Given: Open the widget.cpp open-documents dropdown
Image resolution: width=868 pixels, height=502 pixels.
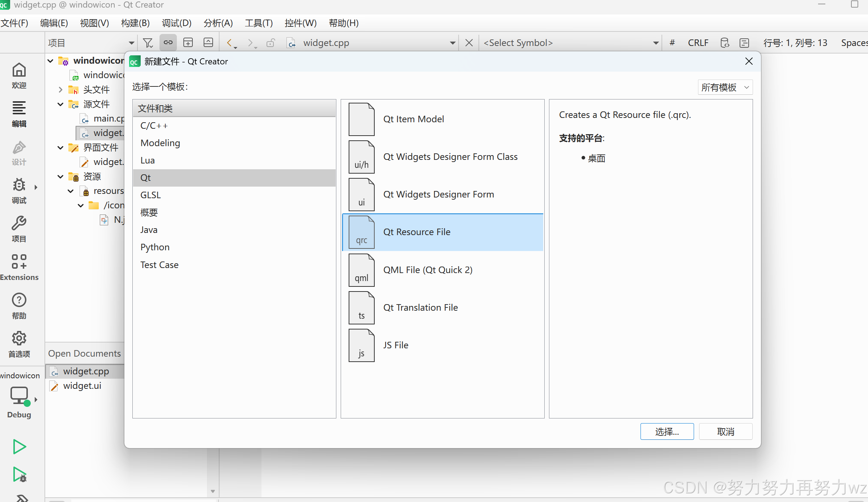Looking at the screenshot, I should (371, 43).
